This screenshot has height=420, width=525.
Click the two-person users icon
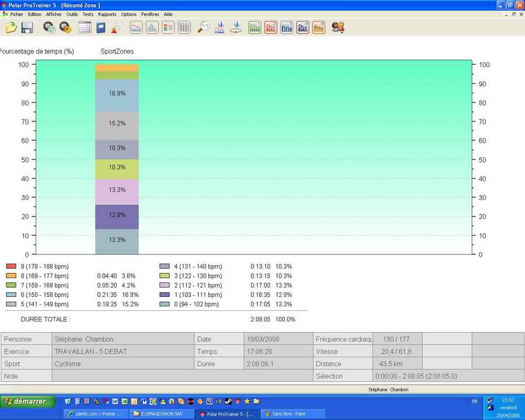[338, 27]
